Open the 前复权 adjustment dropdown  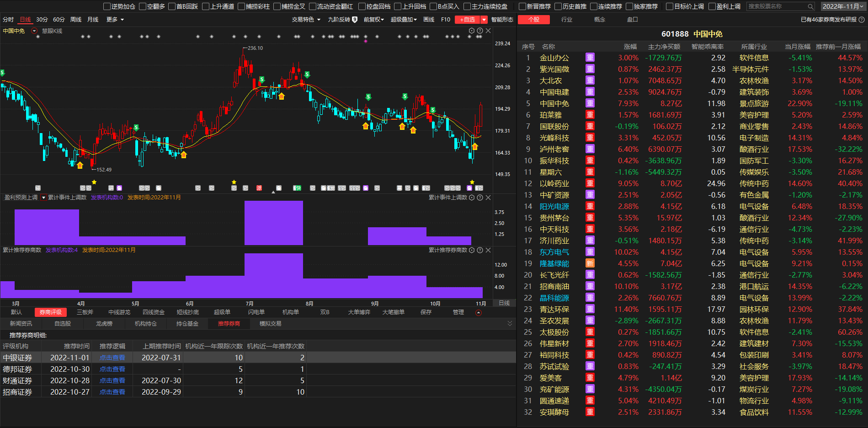click(374, 20)
